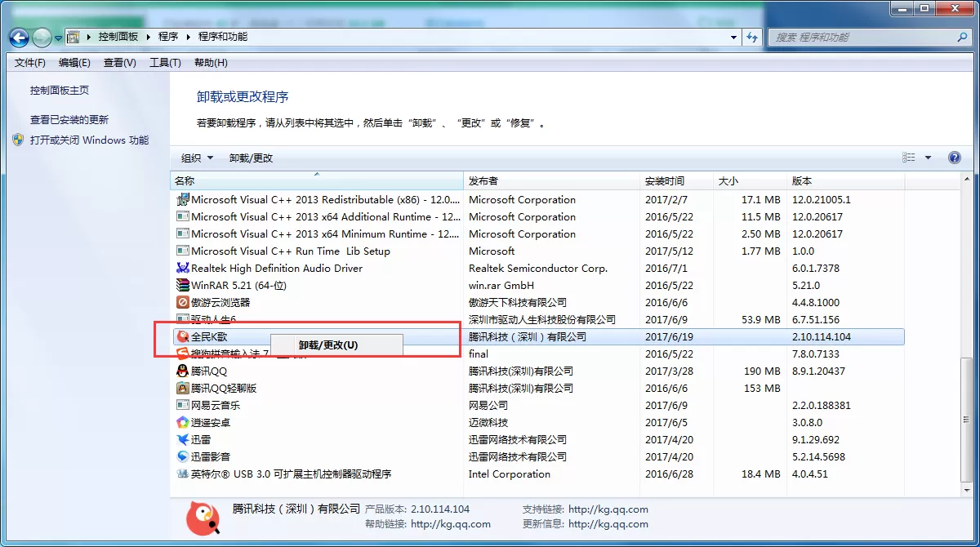Screen dimensions: 980x547
Task: Click the shield icon beside Windows 功能
Action: coord(19,140)
